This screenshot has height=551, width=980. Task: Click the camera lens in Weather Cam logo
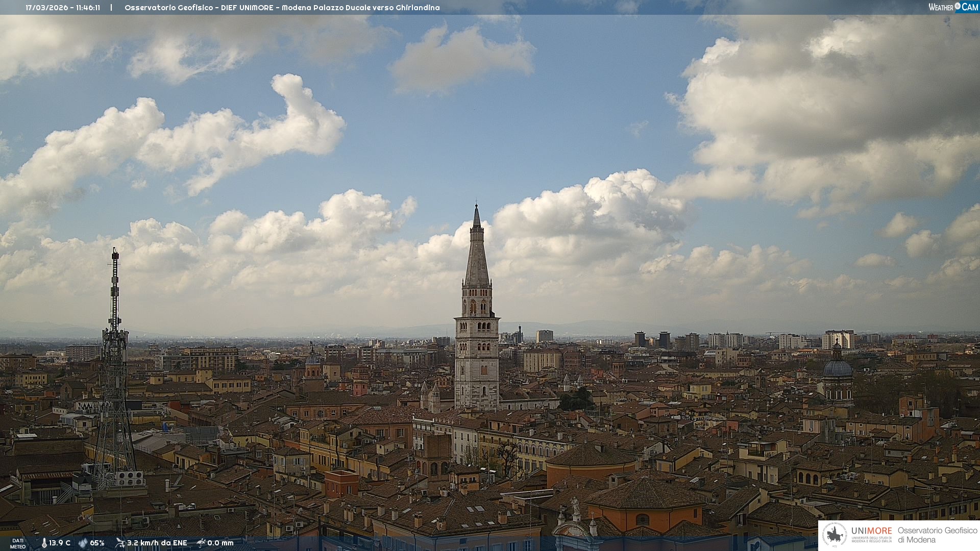pos(958,6)
